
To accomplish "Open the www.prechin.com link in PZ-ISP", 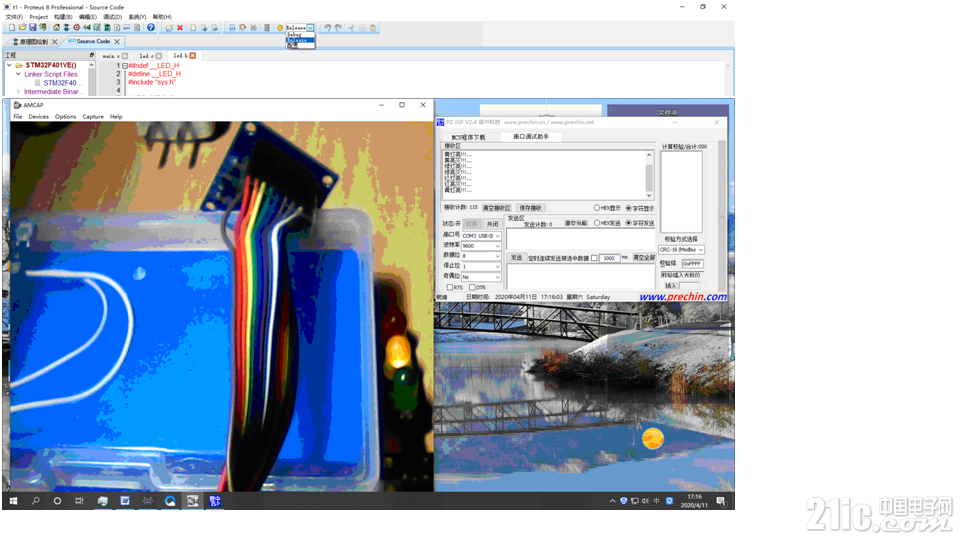I will coord(683,296).
